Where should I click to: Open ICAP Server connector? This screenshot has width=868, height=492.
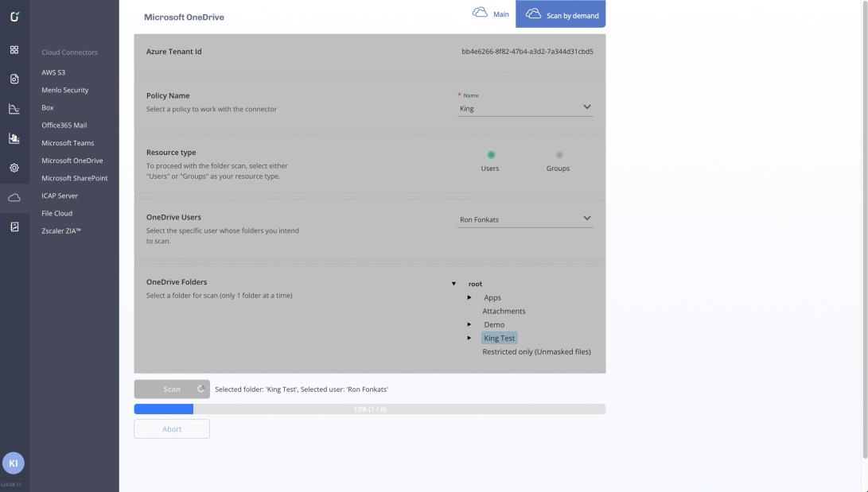[x=60, y=196]
